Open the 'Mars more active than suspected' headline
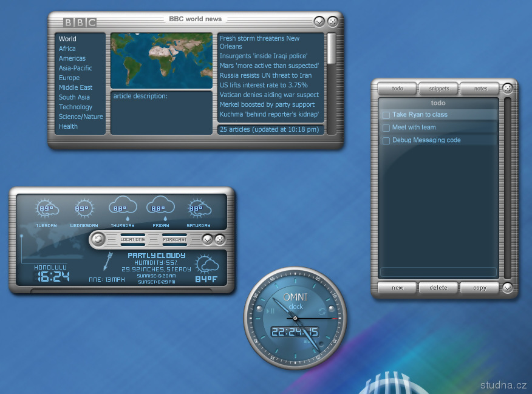 (x=269, y=66)
